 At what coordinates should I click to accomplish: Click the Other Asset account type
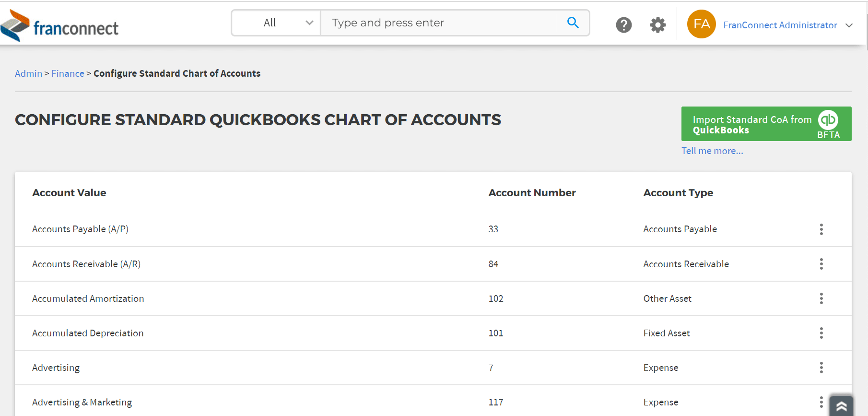[667, 298]
